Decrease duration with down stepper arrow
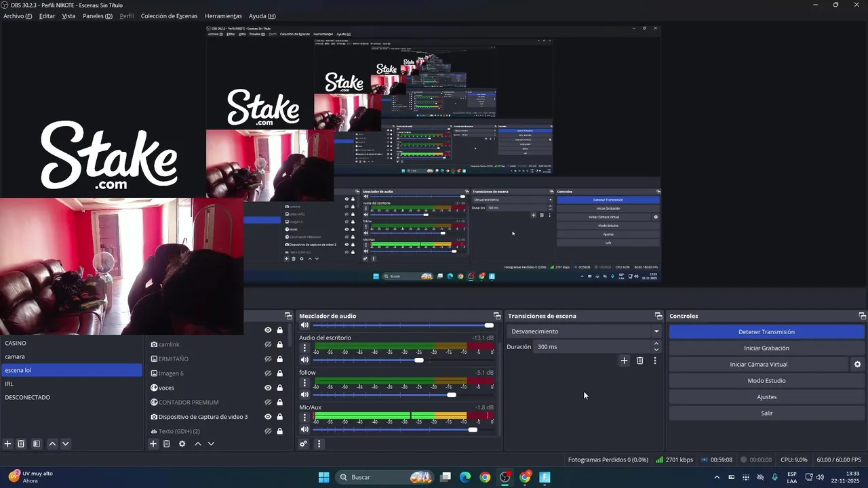Screen dimensions: 868x488 656,350
